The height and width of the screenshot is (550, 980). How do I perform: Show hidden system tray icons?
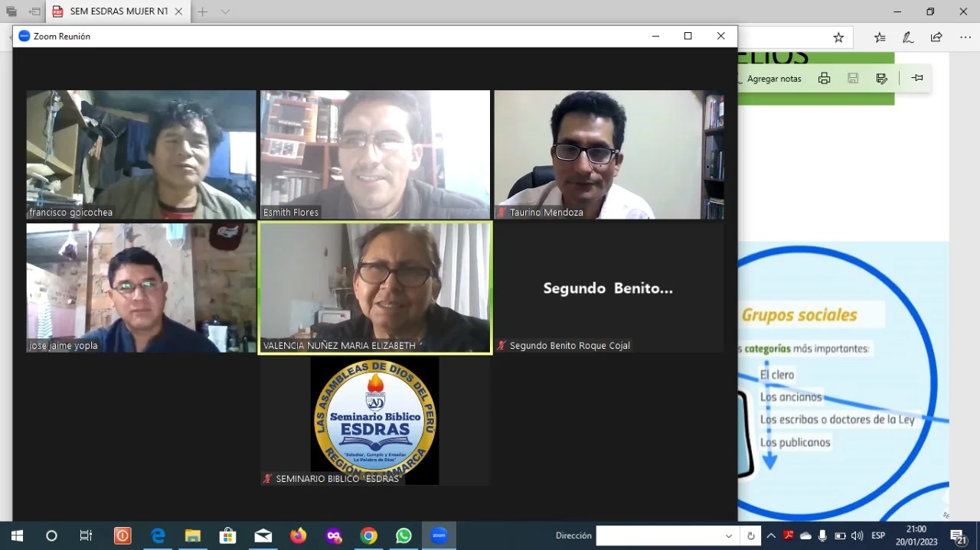click(x=771, y=535)
